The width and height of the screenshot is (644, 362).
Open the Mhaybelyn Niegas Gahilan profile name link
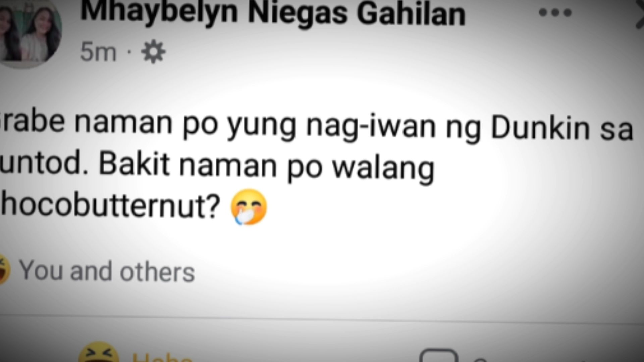pyautogui.click(x=273, y=13)
